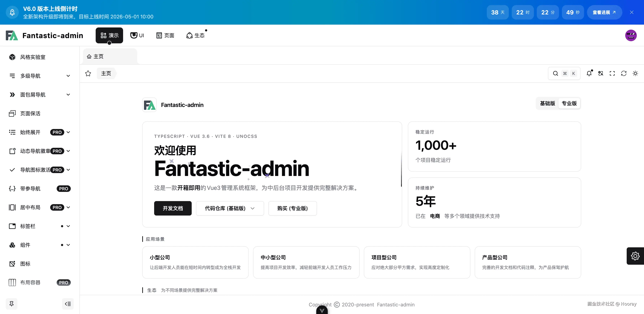Open the floating settings gear panel
This screenshot has width=644, height=314.
(635, 256)
